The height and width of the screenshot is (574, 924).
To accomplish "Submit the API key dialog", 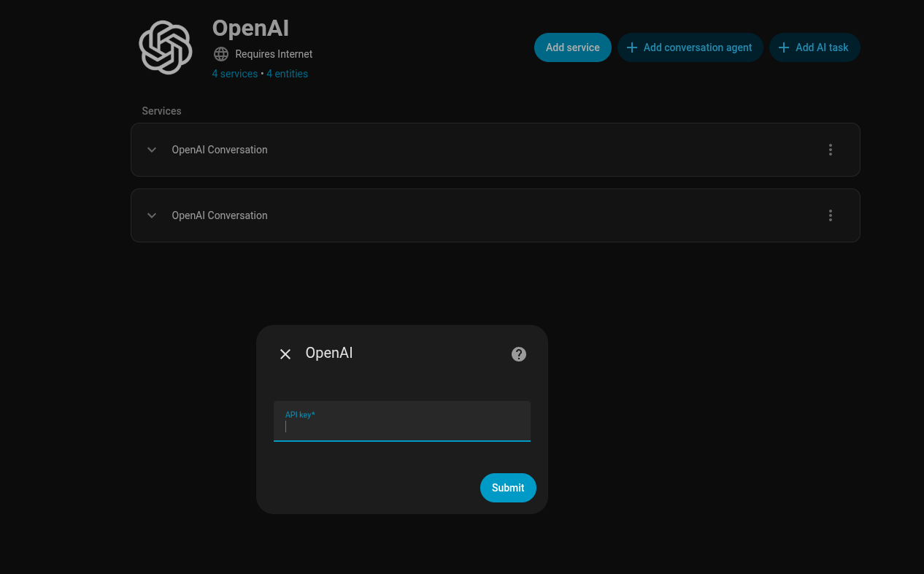I will (508, 488).
